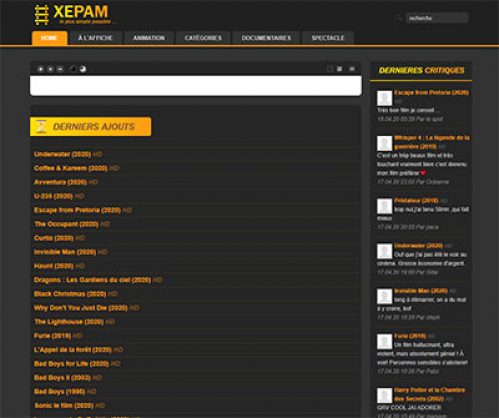Open Escape from Pretoria title in critiques sidebar
Viewport: 499px width, 418px height.
click(x=431, y=93)
